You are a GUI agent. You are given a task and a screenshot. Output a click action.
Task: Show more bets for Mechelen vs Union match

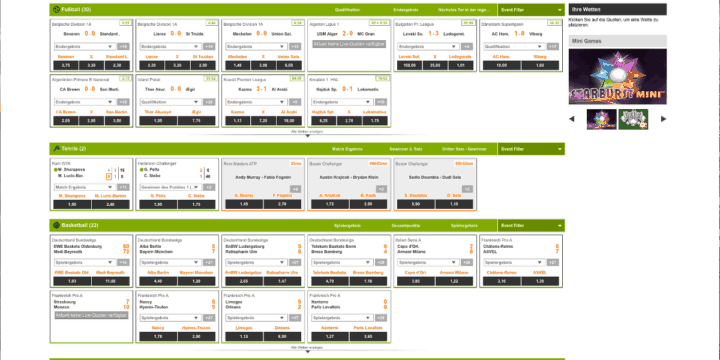coord(295,46)
